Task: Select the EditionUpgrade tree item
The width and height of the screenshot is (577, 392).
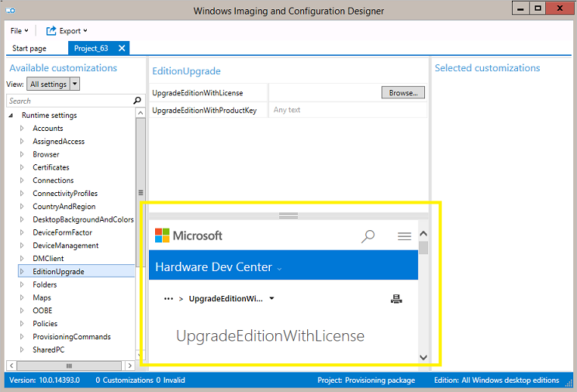Action: click(58, 272)
